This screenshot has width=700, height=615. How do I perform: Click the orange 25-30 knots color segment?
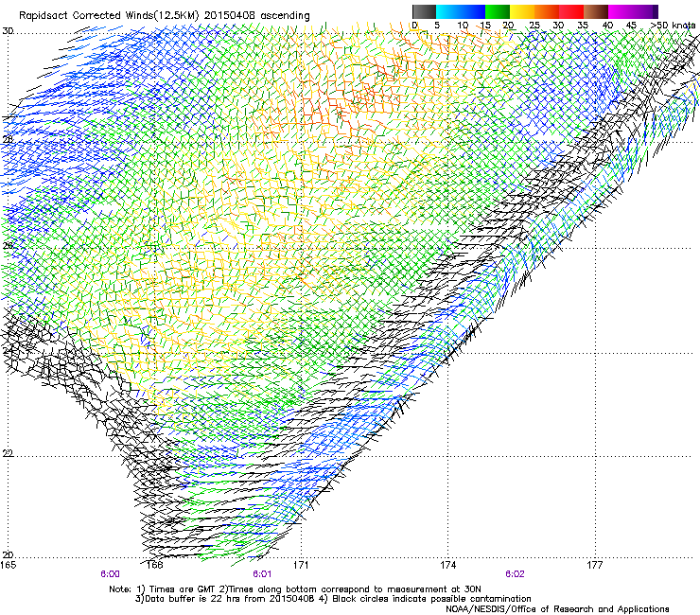[547, 11]
